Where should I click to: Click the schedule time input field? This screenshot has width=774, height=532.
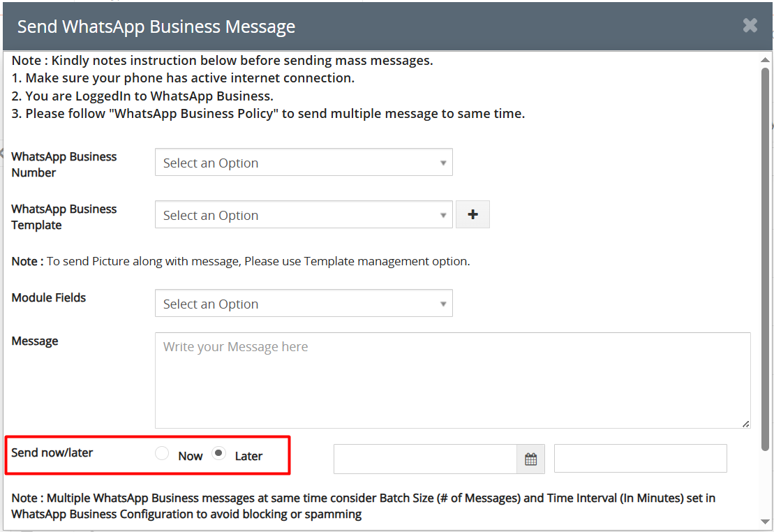point(640,459)
